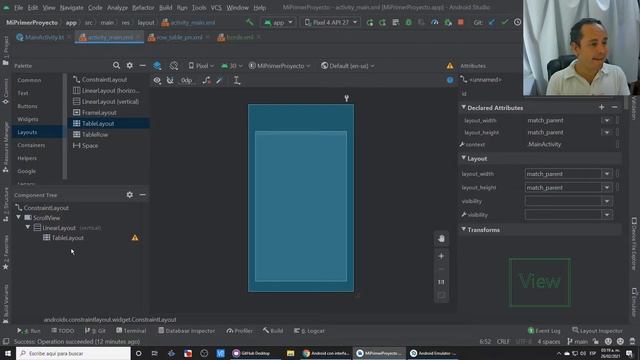Screen dimensions: 640x360
Task: Open the Tools menu
Action: point(199,7)
